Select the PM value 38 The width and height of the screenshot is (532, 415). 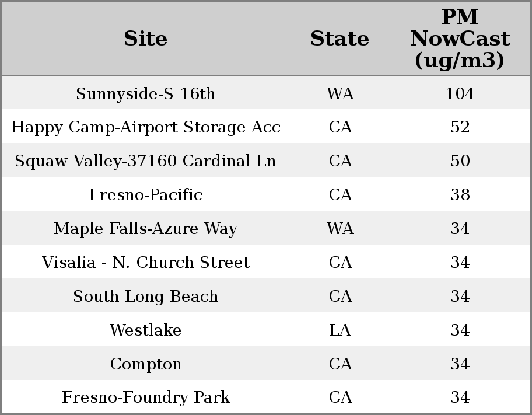click(460, 194)
